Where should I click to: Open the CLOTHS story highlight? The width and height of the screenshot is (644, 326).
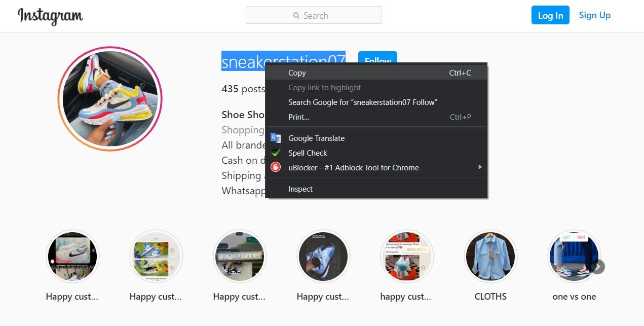click(490, 256)
